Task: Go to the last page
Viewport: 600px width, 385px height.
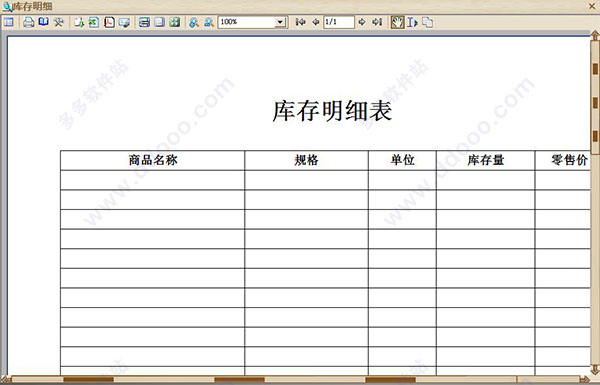Action: pos(377,22)
